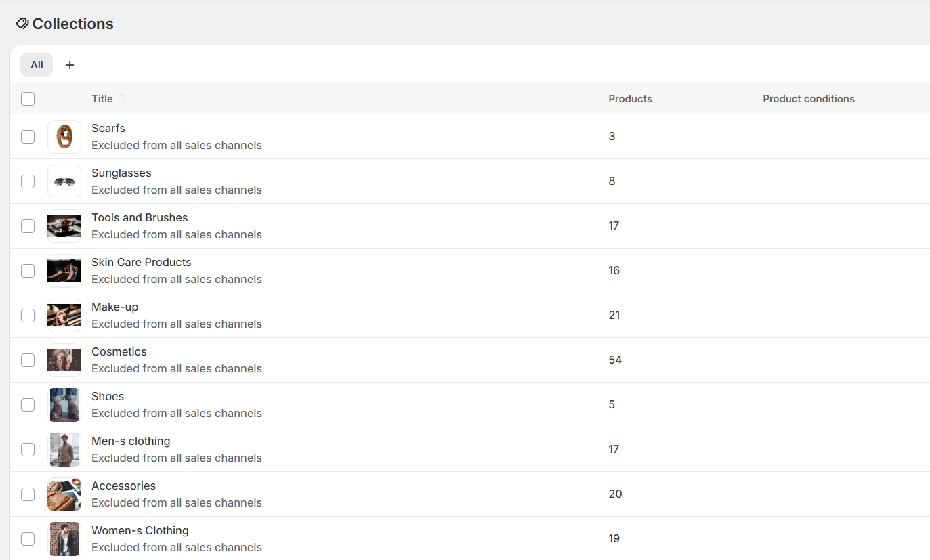Screen dimensions: 930x560
Task: Click the Products column header
Action: pos(630,99)
